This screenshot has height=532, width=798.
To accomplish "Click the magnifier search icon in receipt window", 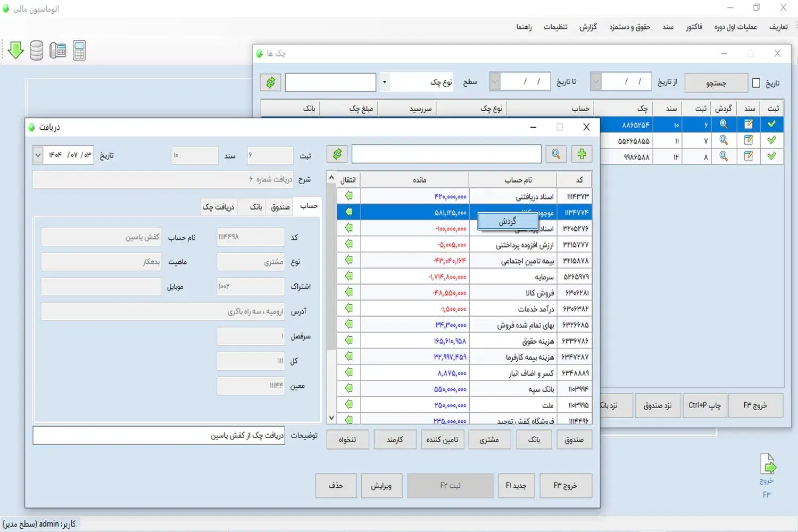I will coord(555,154).
